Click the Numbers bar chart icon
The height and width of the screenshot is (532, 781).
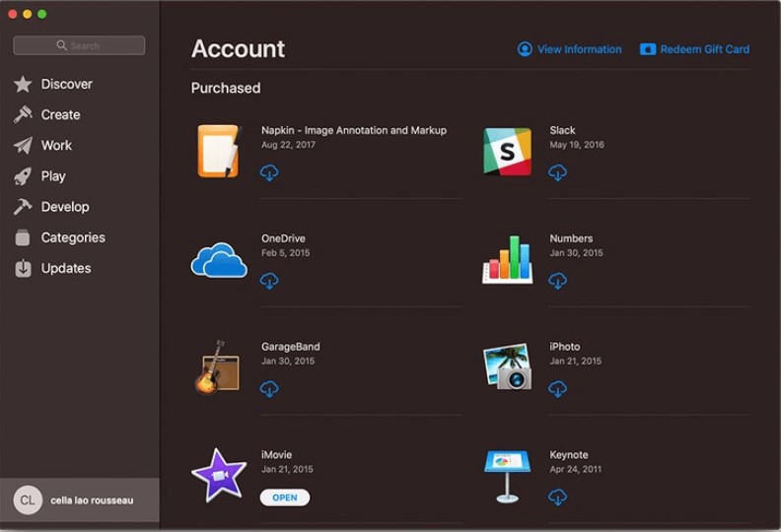(507, 259)
